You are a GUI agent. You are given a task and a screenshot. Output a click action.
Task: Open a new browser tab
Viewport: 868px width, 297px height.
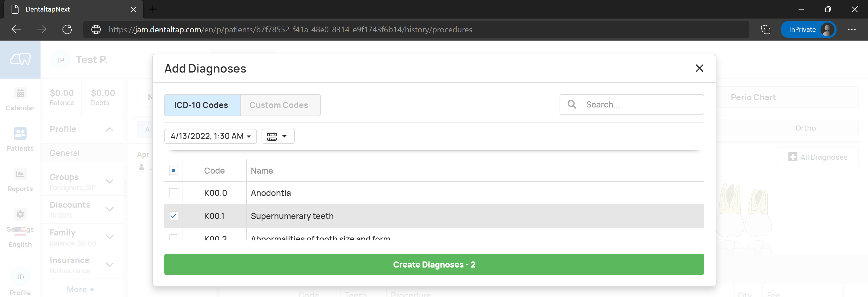tap(153, 9)
